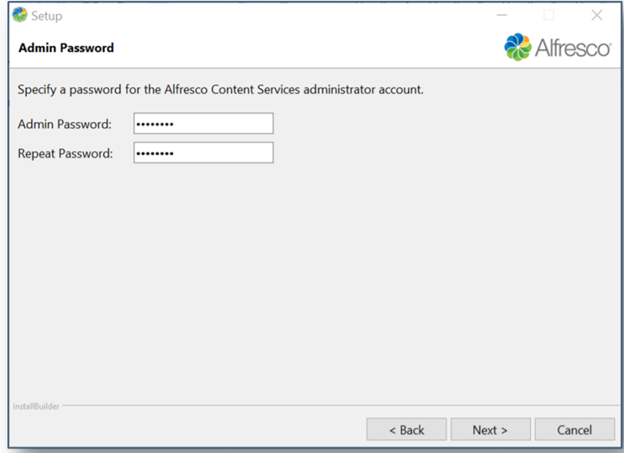The image size is (624, 453).
Task: Click the InstallBuilder label near the footer
Action: (x=35, y=406)
